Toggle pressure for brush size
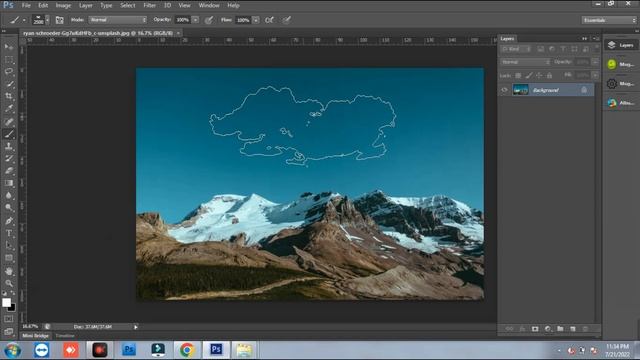 [287, 20]
